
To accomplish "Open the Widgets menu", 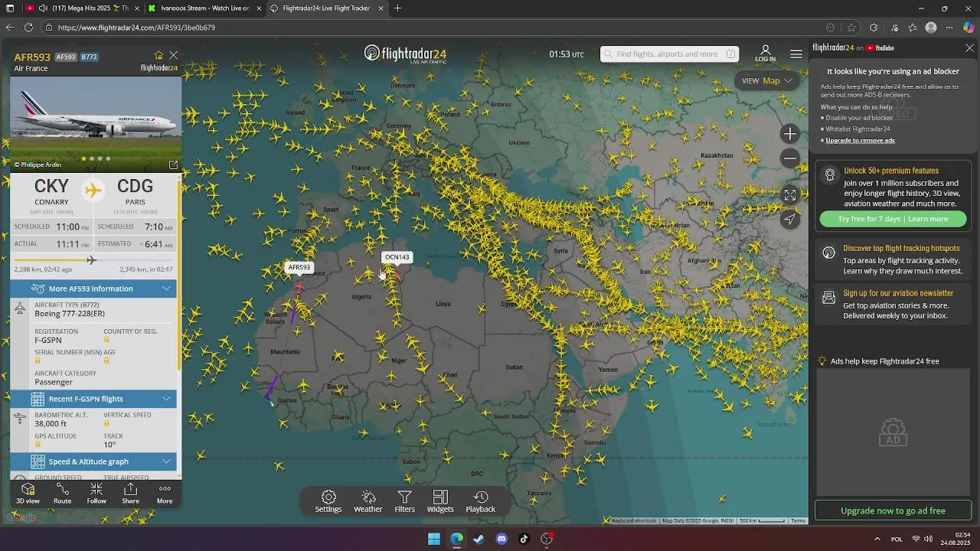I will coord(440,502).
